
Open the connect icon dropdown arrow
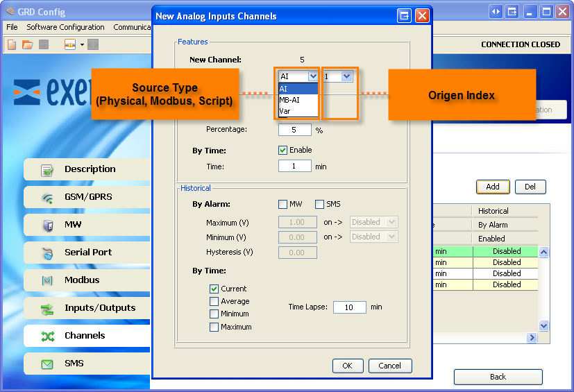[82, 44]
